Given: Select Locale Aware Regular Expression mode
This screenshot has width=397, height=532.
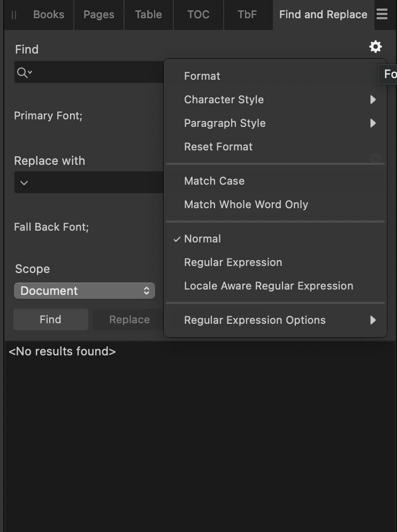Looking at the screenshot, I should (268, 286).
